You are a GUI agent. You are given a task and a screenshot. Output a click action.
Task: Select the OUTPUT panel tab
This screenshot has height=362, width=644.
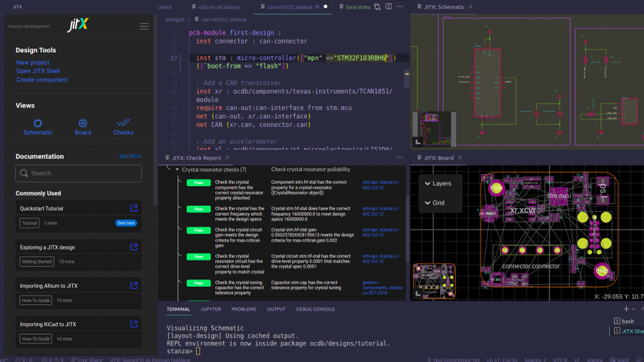point(276,309)
